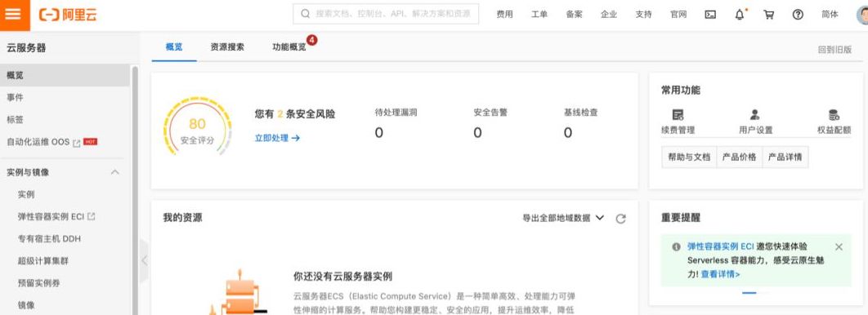
Task: Click the external link icon beside 弹性容器实例 ECI
Action: click(92, 216)
